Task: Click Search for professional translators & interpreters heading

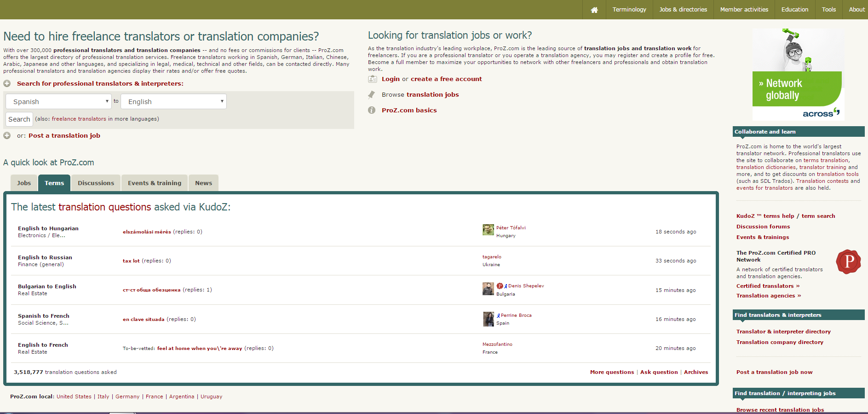Action: point(100,83)
